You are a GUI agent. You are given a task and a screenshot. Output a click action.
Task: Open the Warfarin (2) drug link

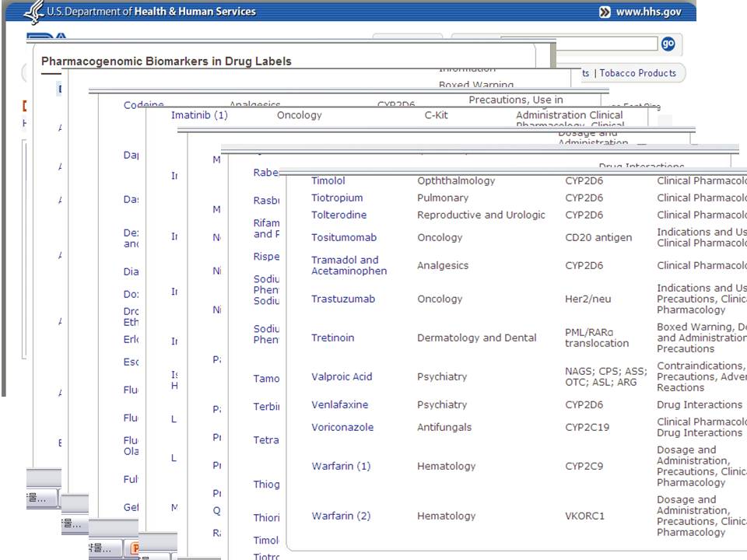[341, 516]
